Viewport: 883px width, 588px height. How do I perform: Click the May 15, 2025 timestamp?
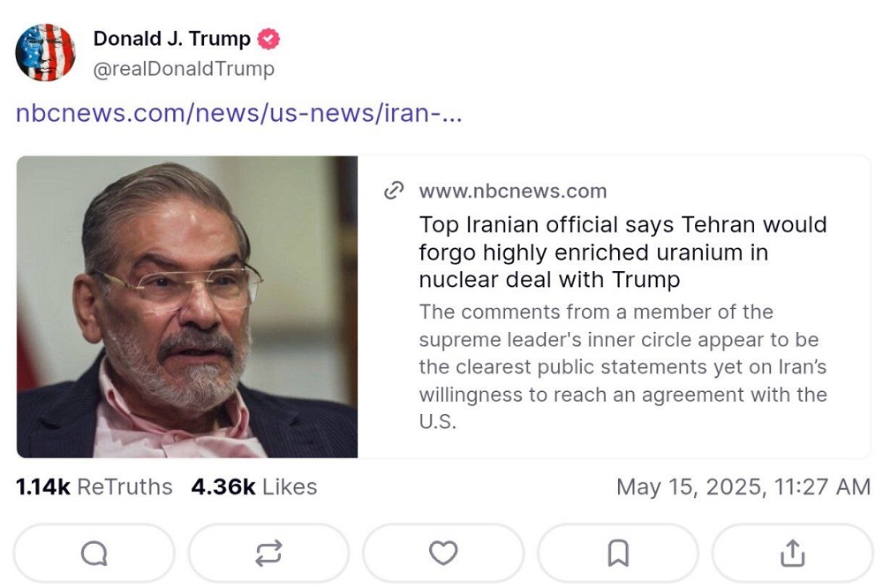pyautogui.click(x=743, y=486)
